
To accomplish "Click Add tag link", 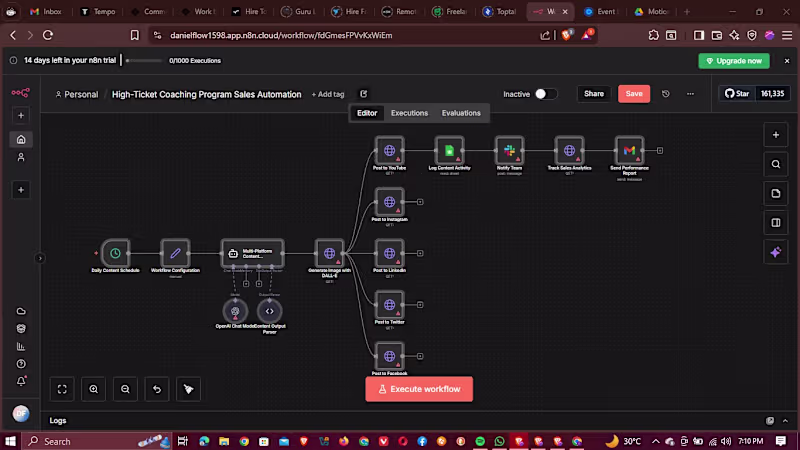I will point(328,94).
